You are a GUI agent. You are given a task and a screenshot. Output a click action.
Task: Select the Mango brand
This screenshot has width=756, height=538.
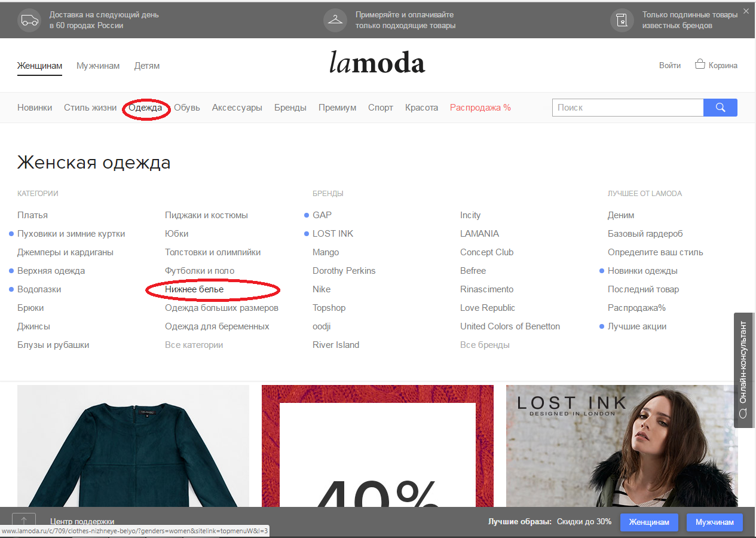[x=326, y=252]
